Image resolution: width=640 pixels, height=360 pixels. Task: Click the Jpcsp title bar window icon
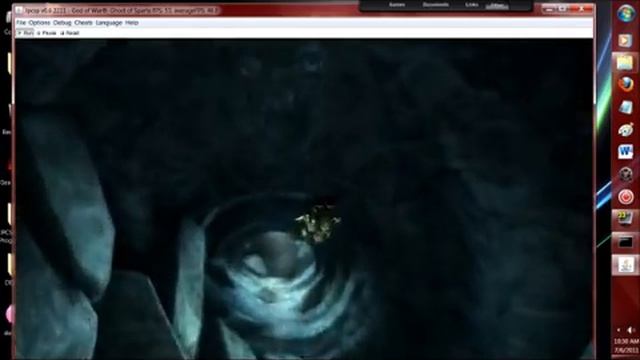click(19, 10)
